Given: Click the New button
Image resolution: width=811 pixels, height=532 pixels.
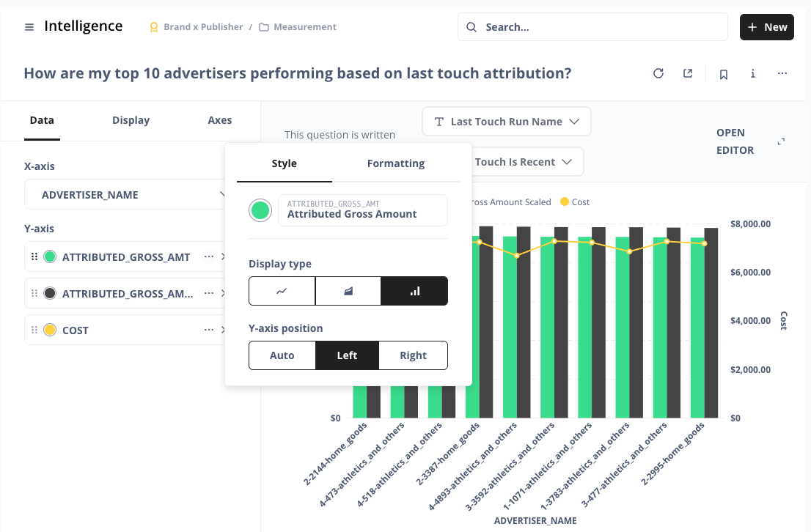Looking at the screenshot, I should [x=767, y=27].
